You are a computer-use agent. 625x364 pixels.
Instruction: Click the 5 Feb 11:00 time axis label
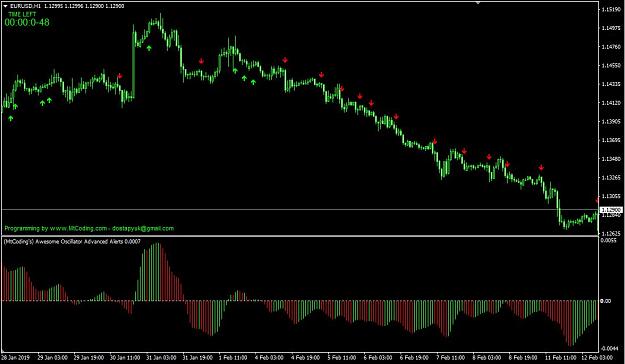pos(341,358)
